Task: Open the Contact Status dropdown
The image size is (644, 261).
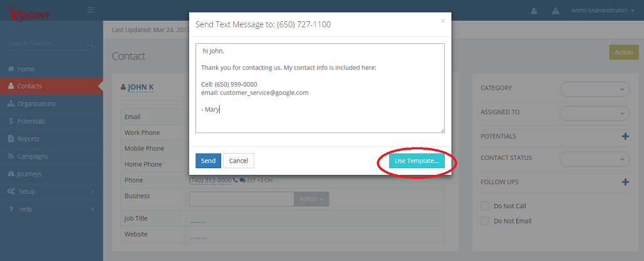Action: [x=594, y=159]
